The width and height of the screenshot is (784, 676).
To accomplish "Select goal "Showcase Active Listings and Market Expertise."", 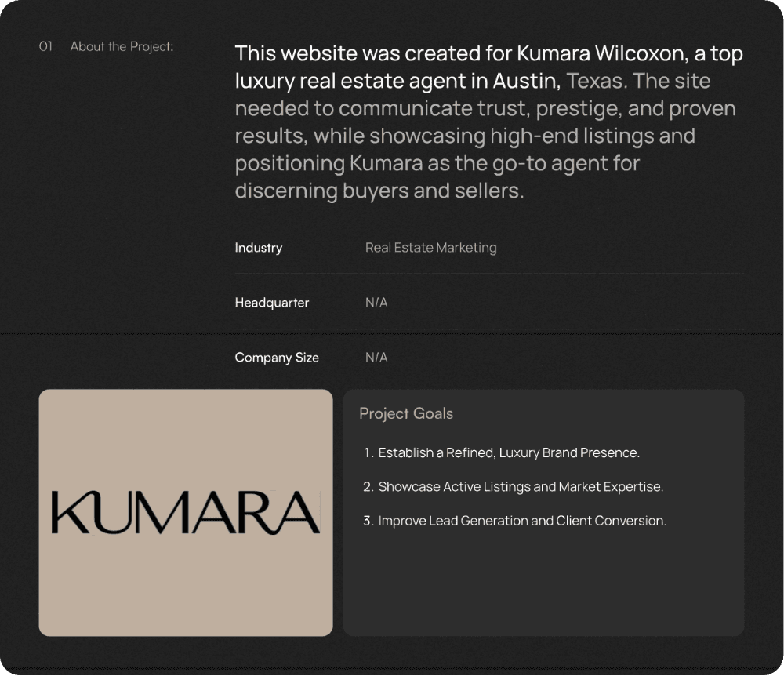I will point(521,486).
